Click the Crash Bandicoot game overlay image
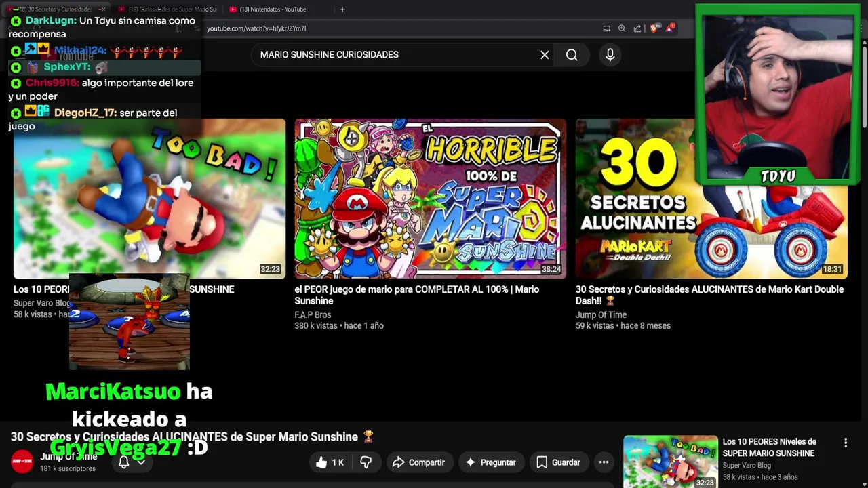Viewport: 868px width, 488px height. tap(130, 322)
